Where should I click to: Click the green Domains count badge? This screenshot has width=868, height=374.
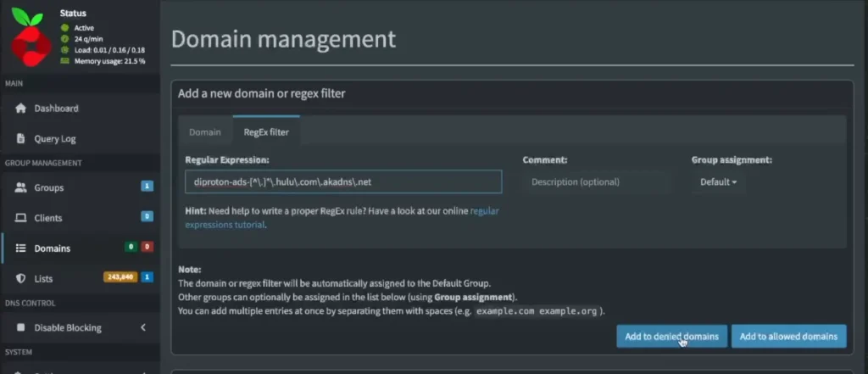[131, 248]
